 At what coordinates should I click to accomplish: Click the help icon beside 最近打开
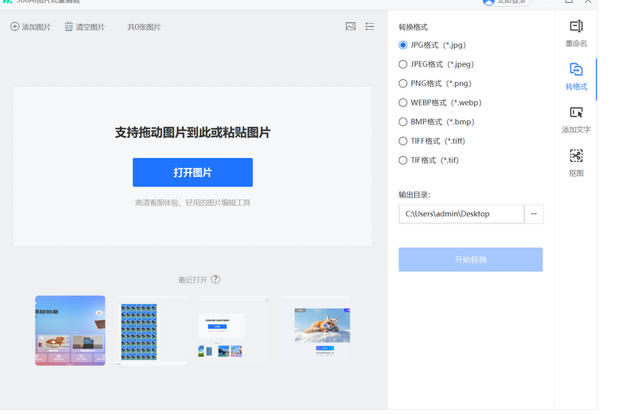(216, 279)
